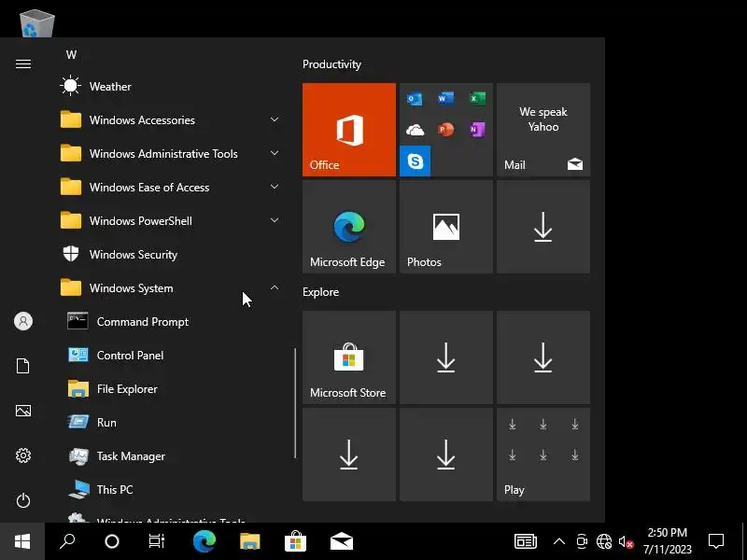Open the Recycle Bin on the desktop
747x560 pixels.
click(x=37, y=21)
